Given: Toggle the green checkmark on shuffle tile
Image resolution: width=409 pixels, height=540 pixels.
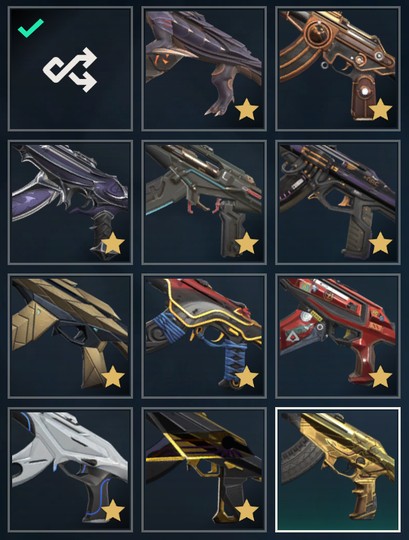Looking at the screenshot, I should 31,28.
